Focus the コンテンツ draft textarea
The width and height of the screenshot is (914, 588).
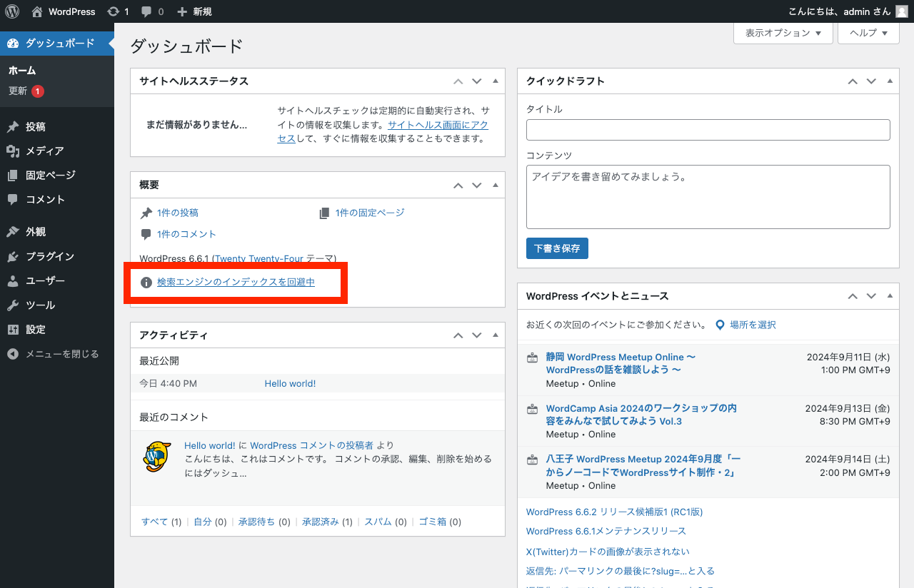[x=708, y=197]
